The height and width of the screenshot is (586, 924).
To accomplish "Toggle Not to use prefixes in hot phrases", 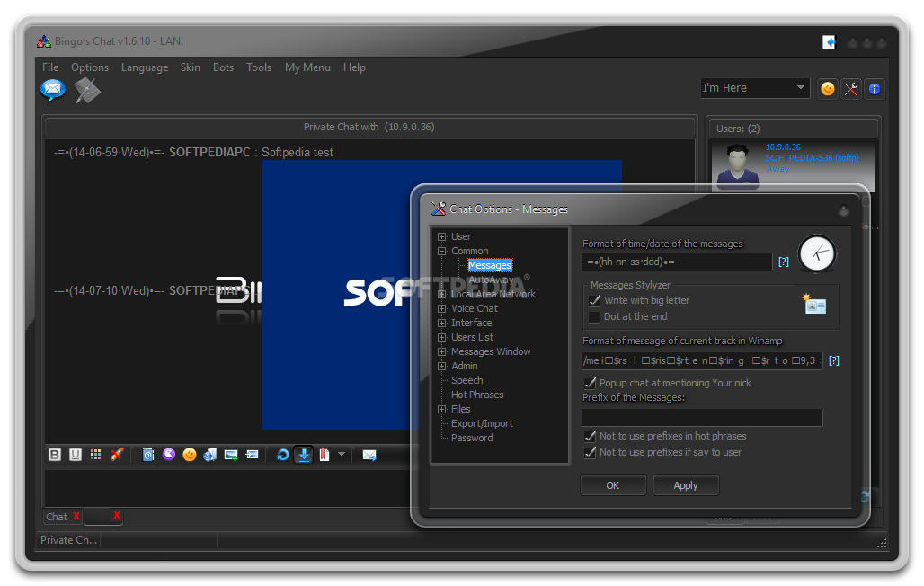I will click(x=590, y=436).
